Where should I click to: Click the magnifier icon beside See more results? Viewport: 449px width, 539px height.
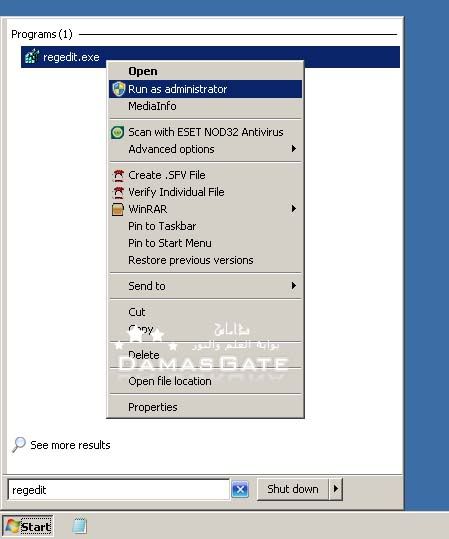19,445
